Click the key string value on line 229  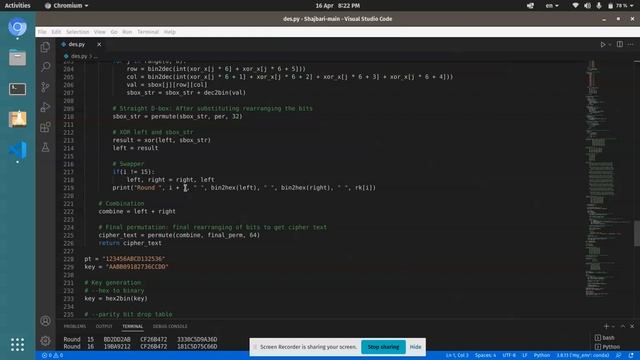[137, 267]
